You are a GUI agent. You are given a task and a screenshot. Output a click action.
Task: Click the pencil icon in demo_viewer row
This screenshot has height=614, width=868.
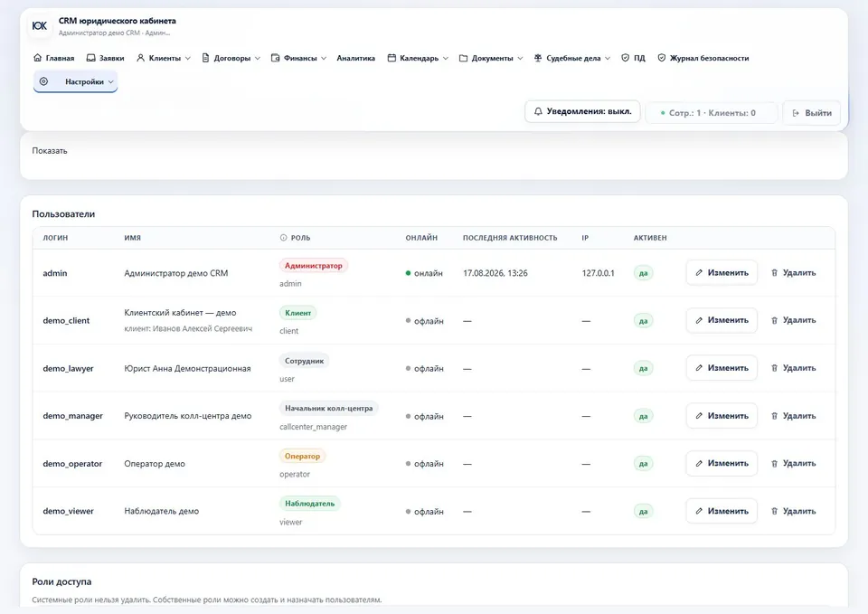(x=699, y=511)
